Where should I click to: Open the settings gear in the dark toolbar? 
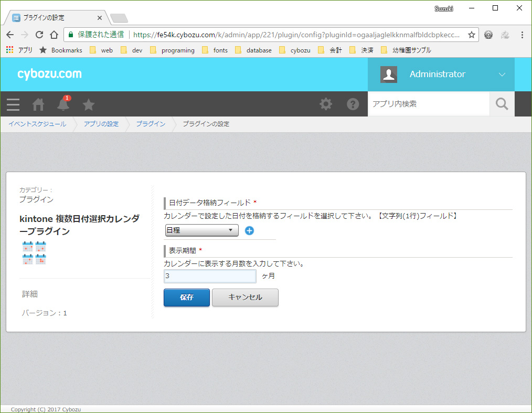pos(326,104)
